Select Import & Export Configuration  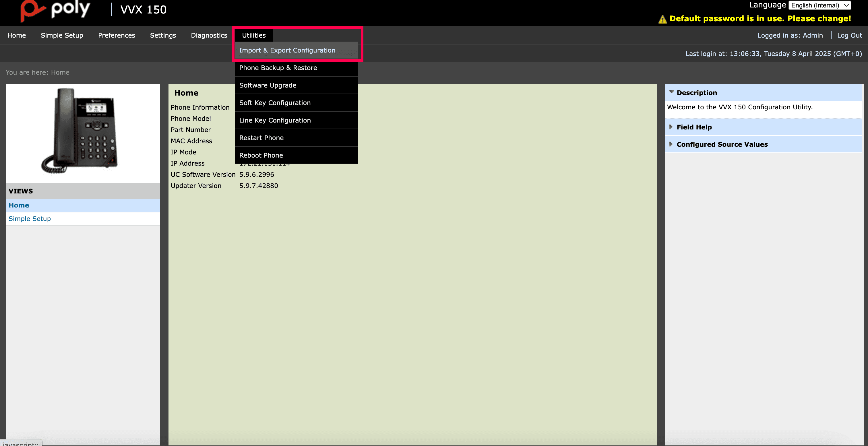pos(287,50)
